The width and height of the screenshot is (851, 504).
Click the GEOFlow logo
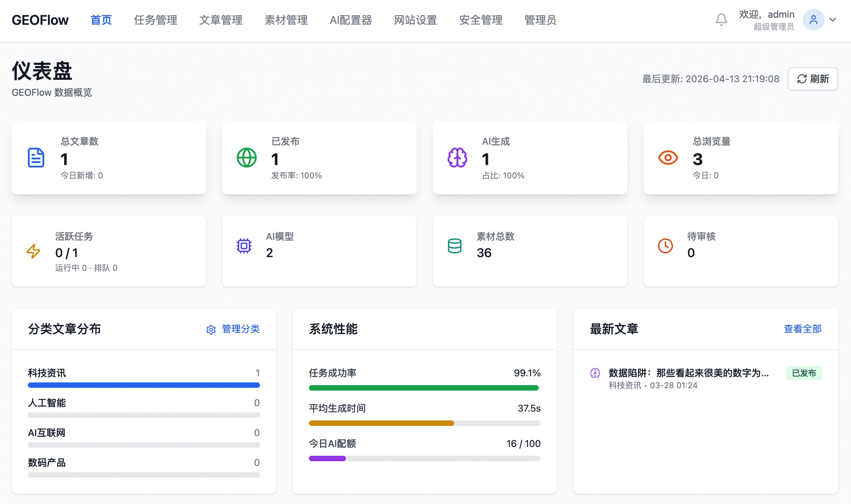click(x=40, y=20)
